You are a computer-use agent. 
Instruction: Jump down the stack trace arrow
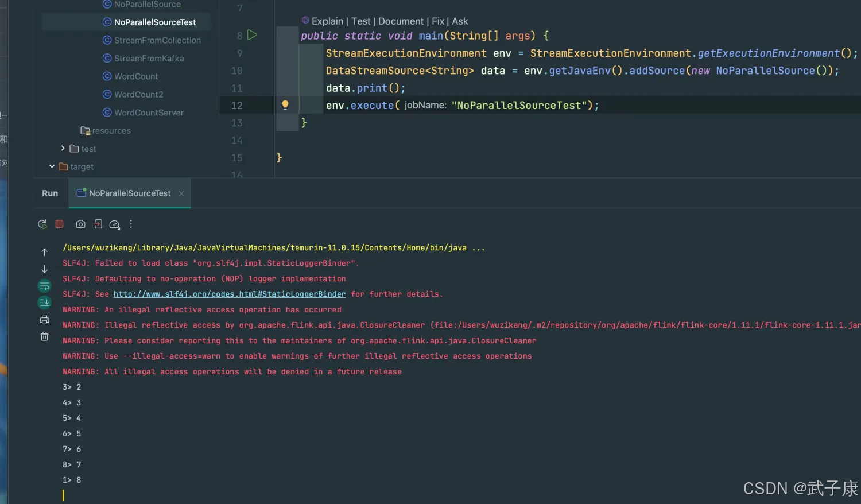(x=44, y=269)
